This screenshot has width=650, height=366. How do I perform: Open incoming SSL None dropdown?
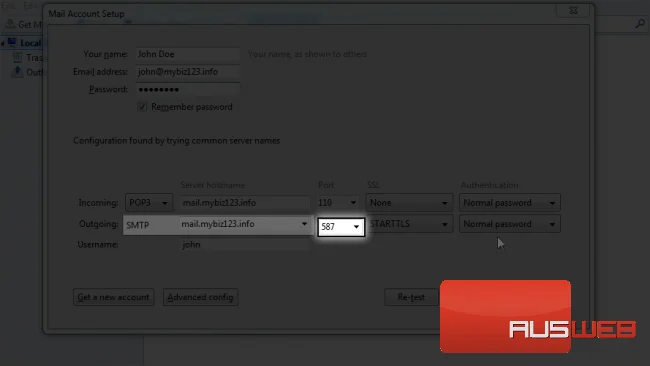click(x=409, y=203)
